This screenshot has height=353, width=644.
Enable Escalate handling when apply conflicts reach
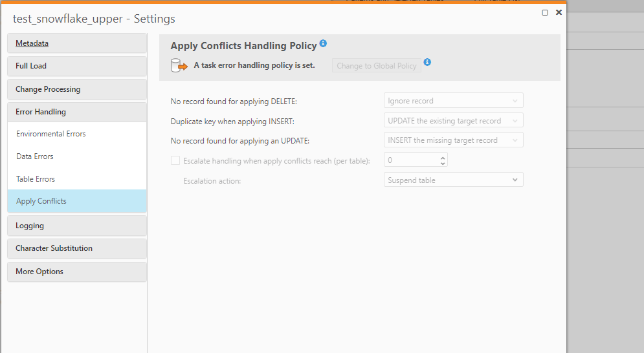coord(175,160)
